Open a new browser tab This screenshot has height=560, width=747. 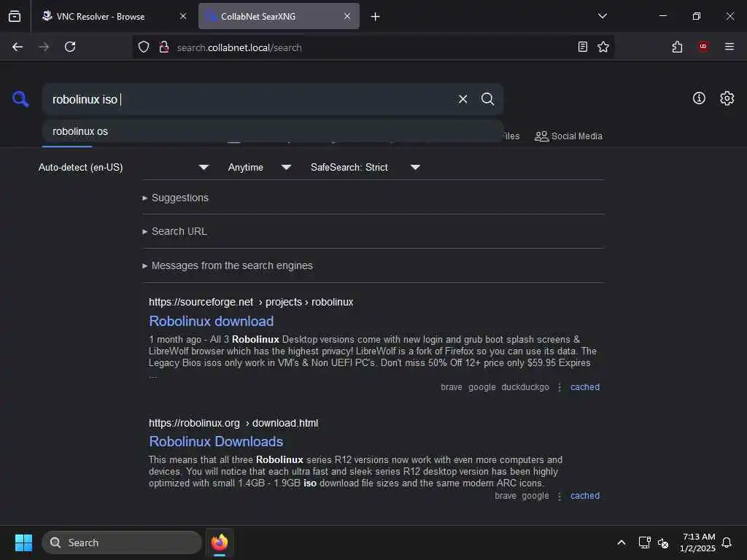[x=376, y=16]
